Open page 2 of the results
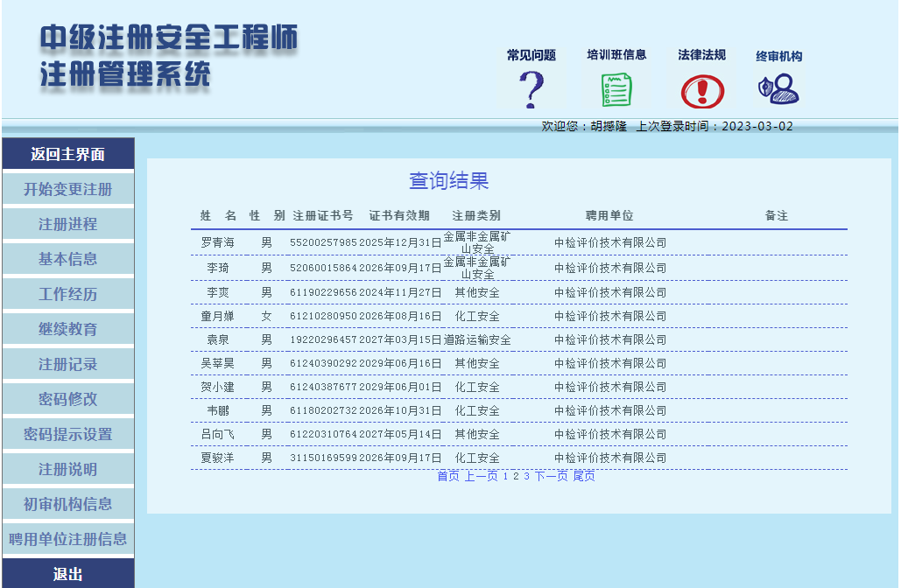901x588 pixels. [513, 478]
